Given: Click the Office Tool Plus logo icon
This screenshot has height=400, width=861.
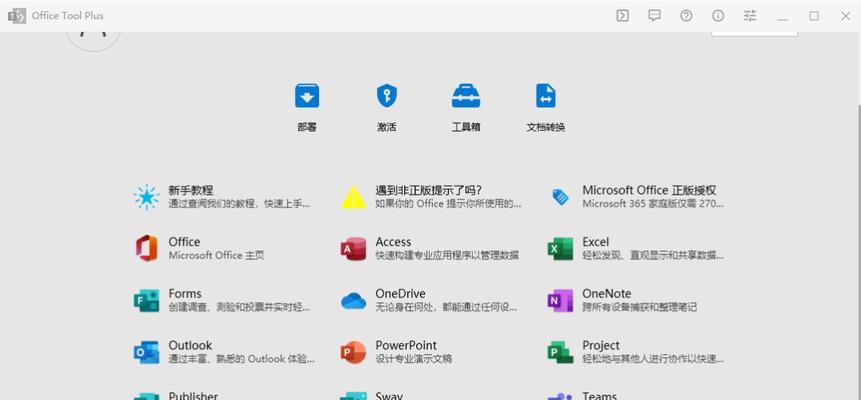Looking at the screenshot, I should 17,16.
